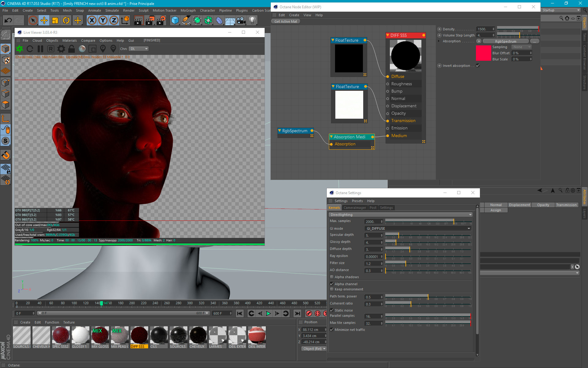
Task: Click the Octane Live Viewer render start icon
Action: [20, 49]
